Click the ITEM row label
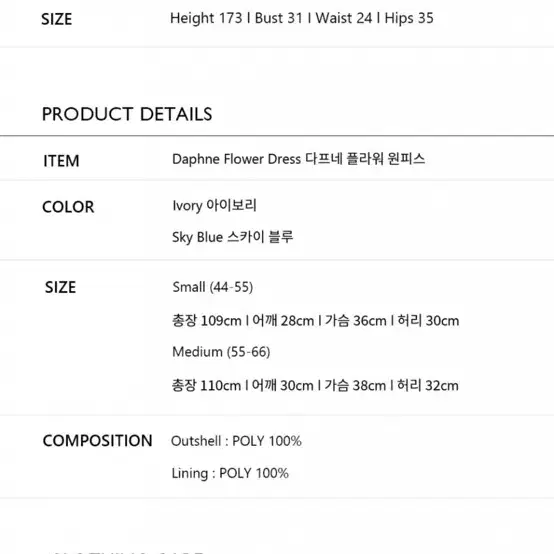554x554 pixels. click(x=61, y=161)
